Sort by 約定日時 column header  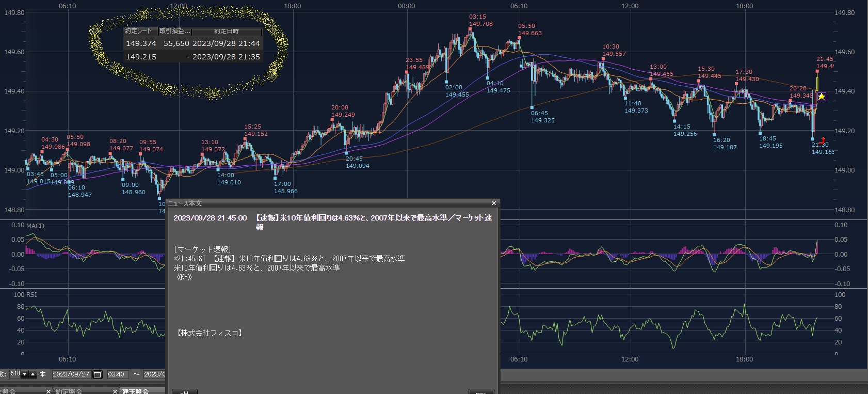(227, 31)
